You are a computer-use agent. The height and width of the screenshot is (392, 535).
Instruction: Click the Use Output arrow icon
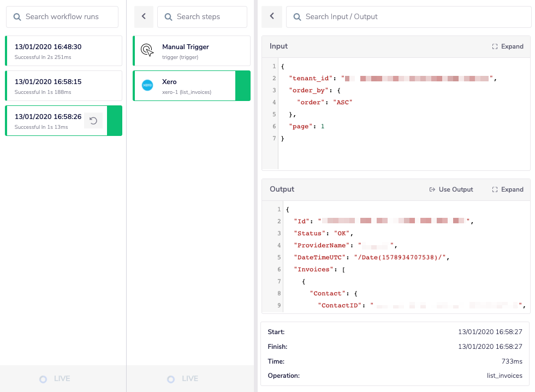click(431, 189)
